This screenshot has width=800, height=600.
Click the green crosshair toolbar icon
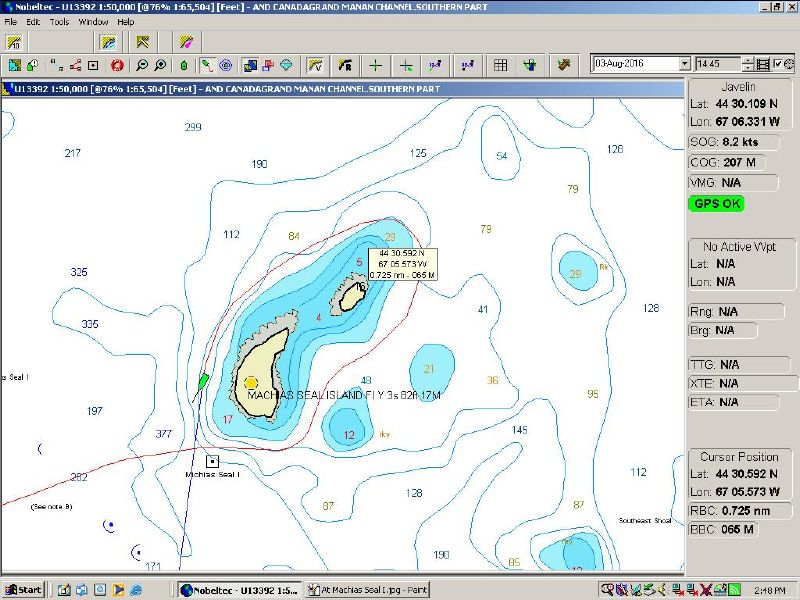pos(375,65)
